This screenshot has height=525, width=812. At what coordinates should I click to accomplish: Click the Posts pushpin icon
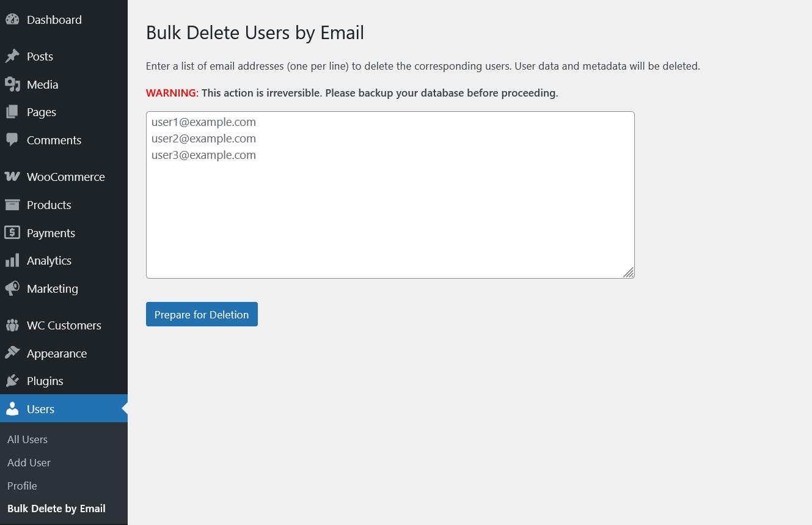tap(12, 56)
